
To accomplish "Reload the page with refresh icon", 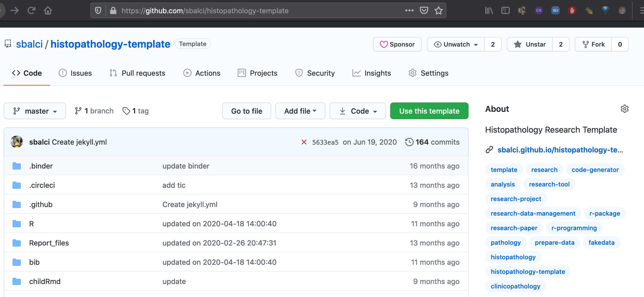I will (x=31, y=11).
